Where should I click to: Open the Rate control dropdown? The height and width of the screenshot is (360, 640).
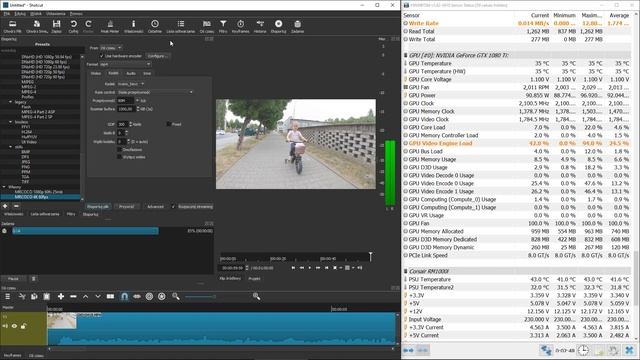point(155,92)
